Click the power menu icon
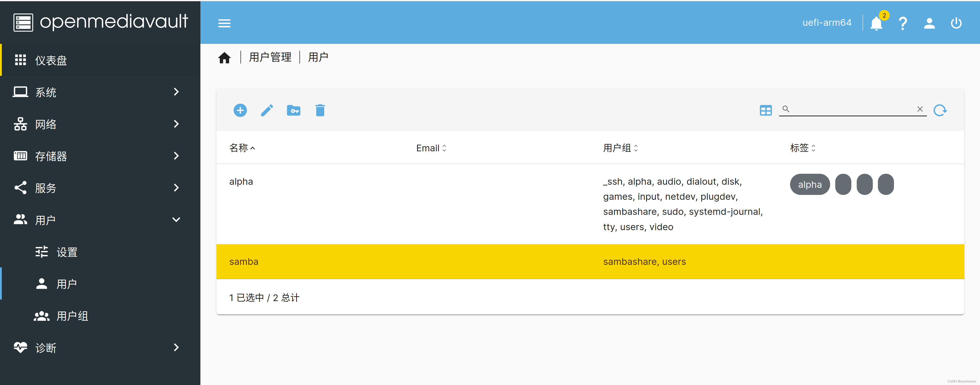This screenshot has height=385, width=980. 956,23
